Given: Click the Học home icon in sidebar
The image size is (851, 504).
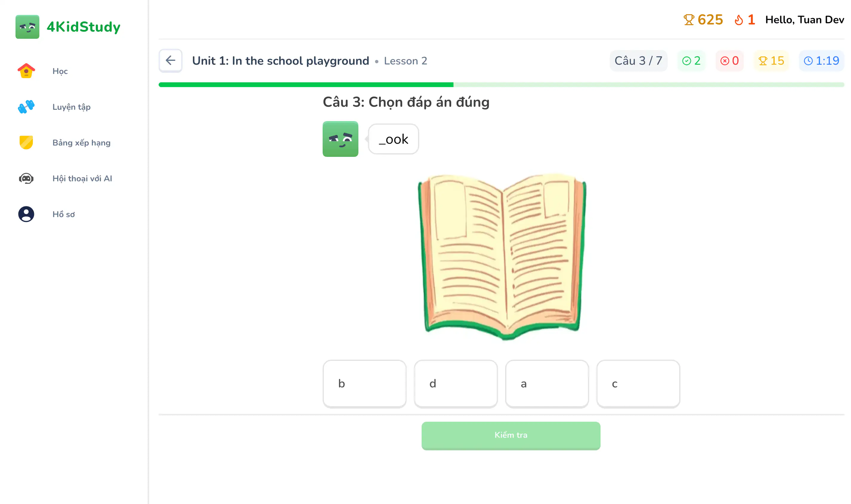Looking at the screenshot, I should point(27,71).
